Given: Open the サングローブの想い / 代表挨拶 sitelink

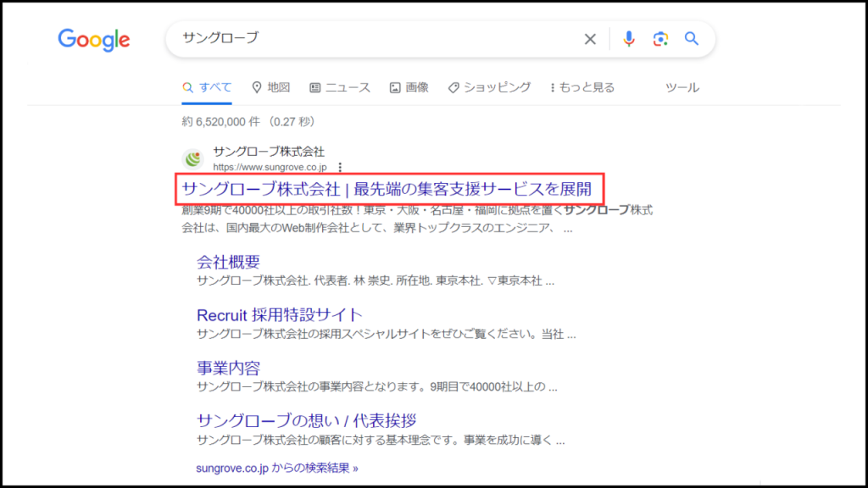Looking at the screenshot, I should point(307,420).
